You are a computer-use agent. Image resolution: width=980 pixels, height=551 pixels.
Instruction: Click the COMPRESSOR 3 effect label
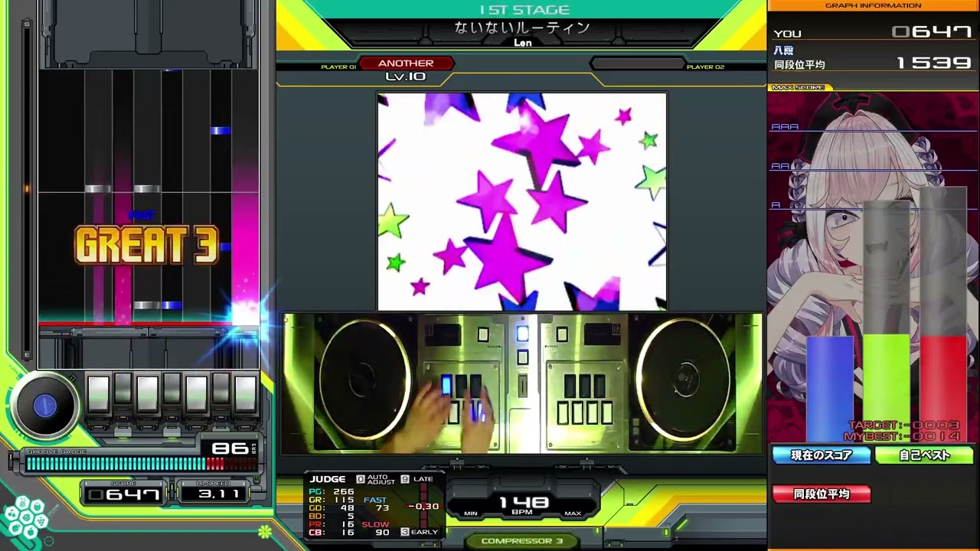(x=521, y=541)
